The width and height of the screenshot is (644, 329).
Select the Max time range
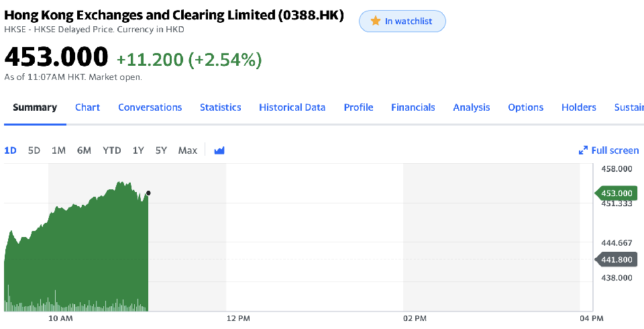coord(188,150)
